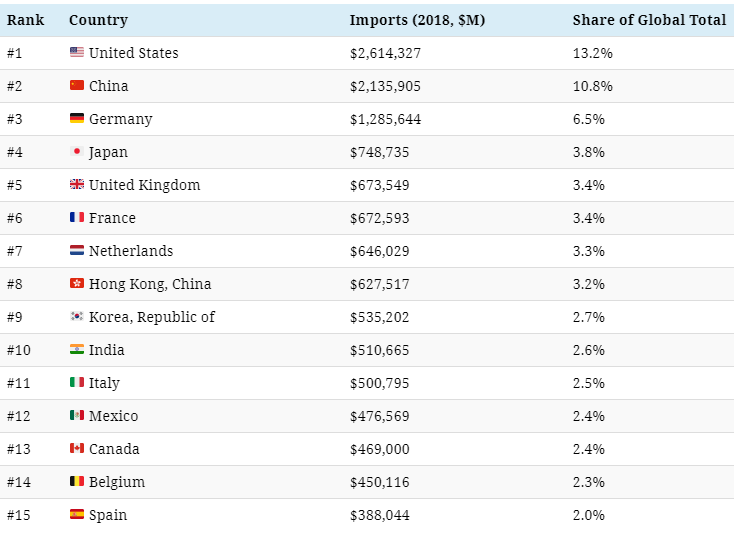Select the Korea, Republic of row name

(152, 317)
